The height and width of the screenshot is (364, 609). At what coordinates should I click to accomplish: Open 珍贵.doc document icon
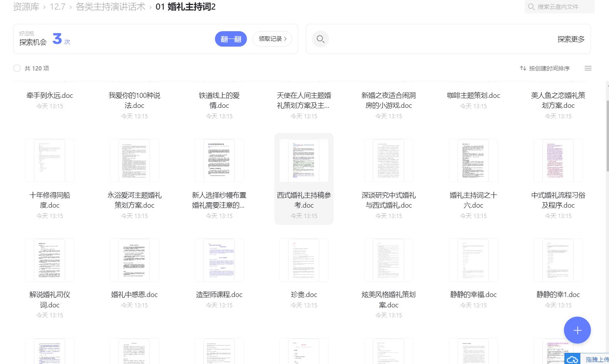tap(304, 260)
